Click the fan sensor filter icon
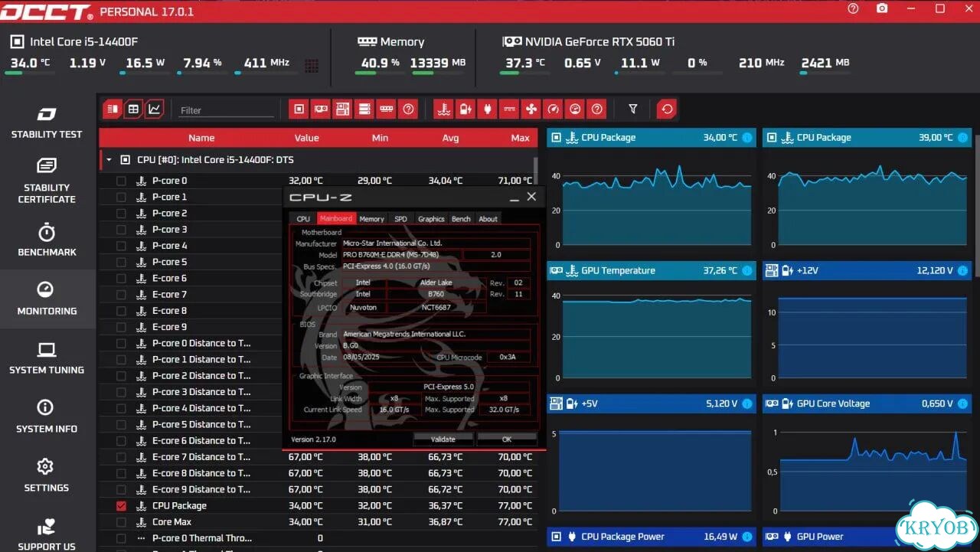 point(531,109)
